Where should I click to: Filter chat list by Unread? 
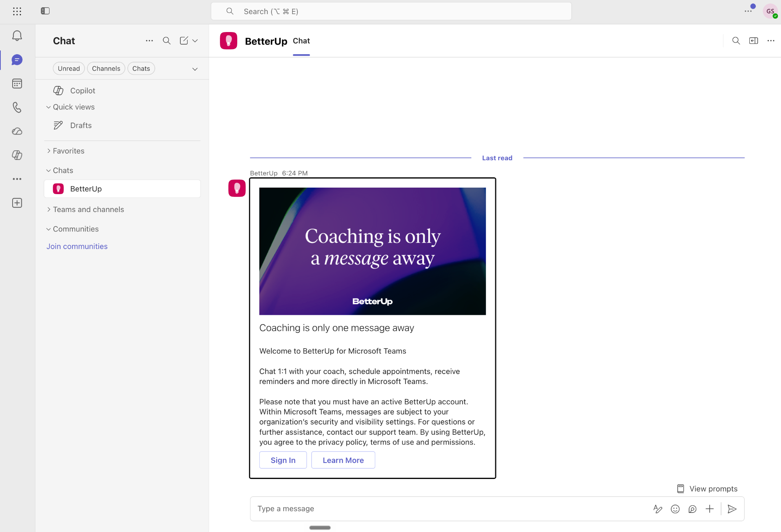click(x=69, y=69)
